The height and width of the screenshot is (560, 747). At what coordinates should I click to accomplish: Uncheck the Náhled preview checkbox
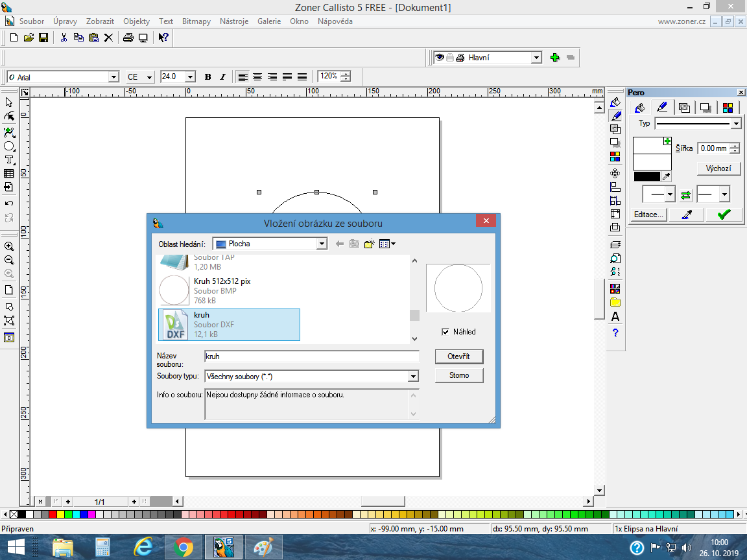pos(445,332)
